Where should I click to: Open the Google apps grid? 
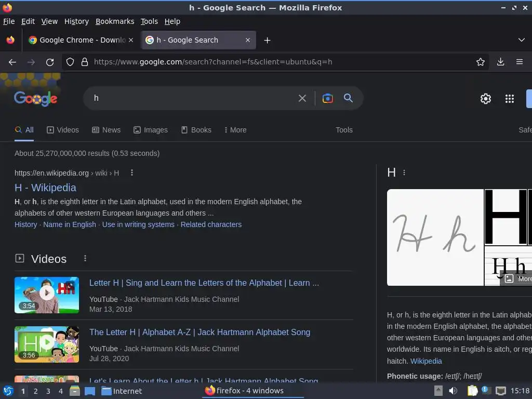pos(510,99)
